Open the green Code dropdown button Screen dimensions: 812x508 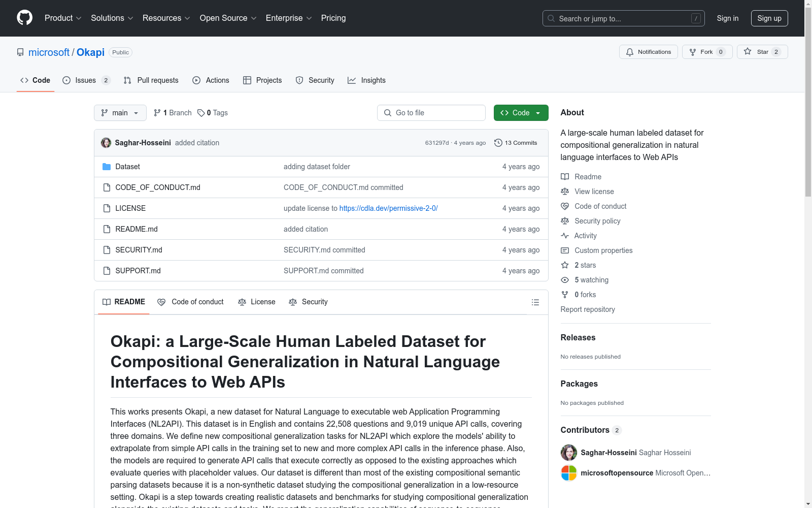(521, 113)
